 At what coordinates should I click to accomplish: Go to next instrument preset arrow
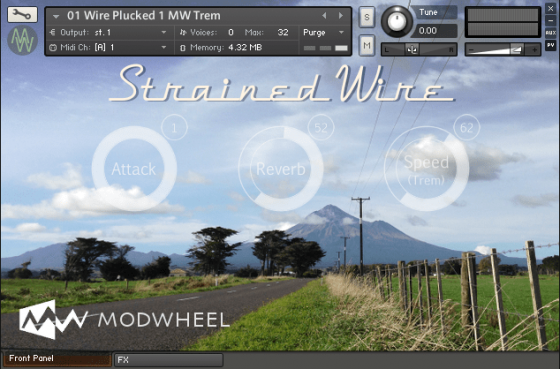[x=341, y=15]
